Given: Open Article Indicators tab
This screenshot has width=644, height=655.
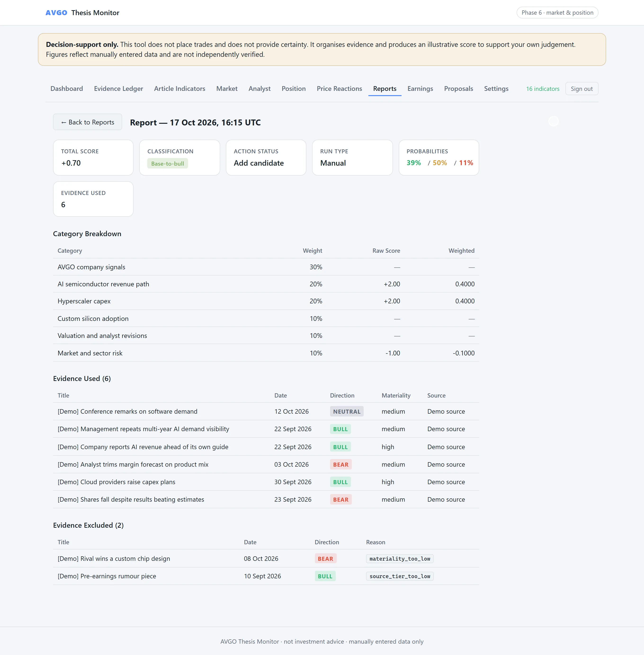Looking at the screenshot, I should click(180, 89).
